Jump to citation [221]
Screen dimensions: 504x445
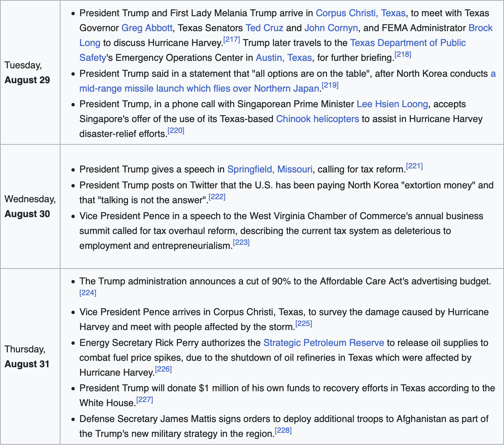(x=414, y=166)
